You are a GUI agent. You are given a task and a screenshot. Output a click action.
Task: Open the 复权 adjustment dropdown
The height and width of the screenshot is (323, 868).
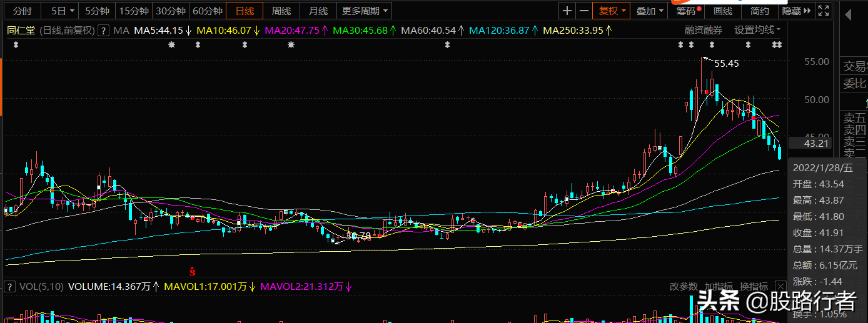(x=612, y=11)
